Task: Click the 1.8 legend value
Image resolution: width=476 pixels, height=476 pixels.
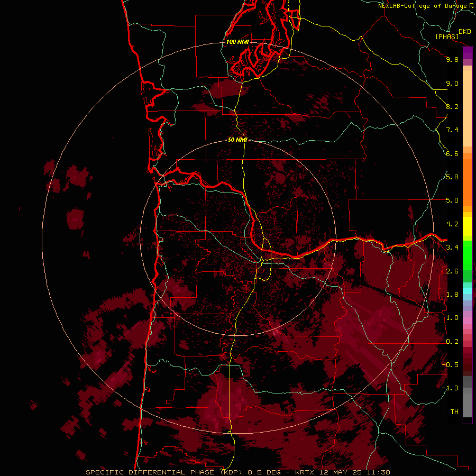Action: point(452,295)
